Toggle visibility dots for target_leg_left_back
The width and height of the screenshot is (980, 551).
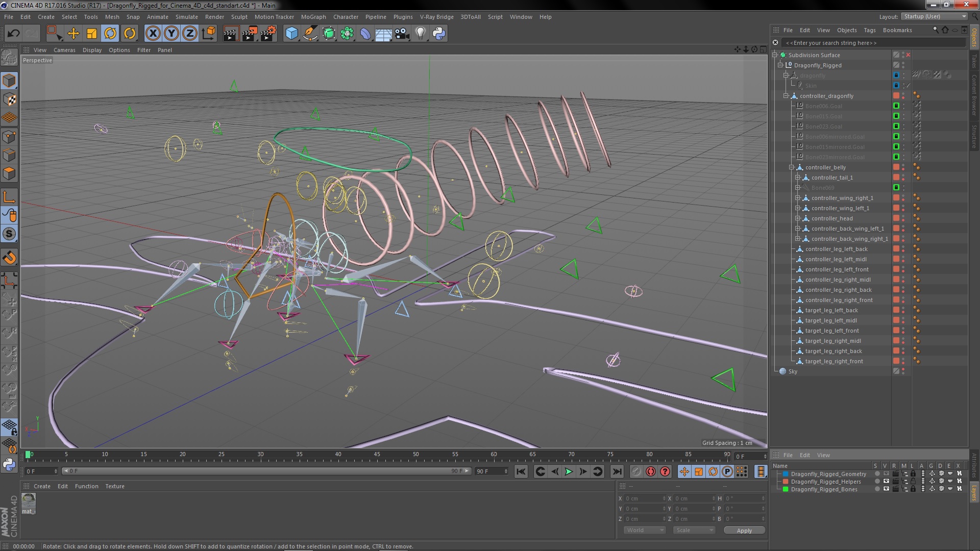click(903, 310)
